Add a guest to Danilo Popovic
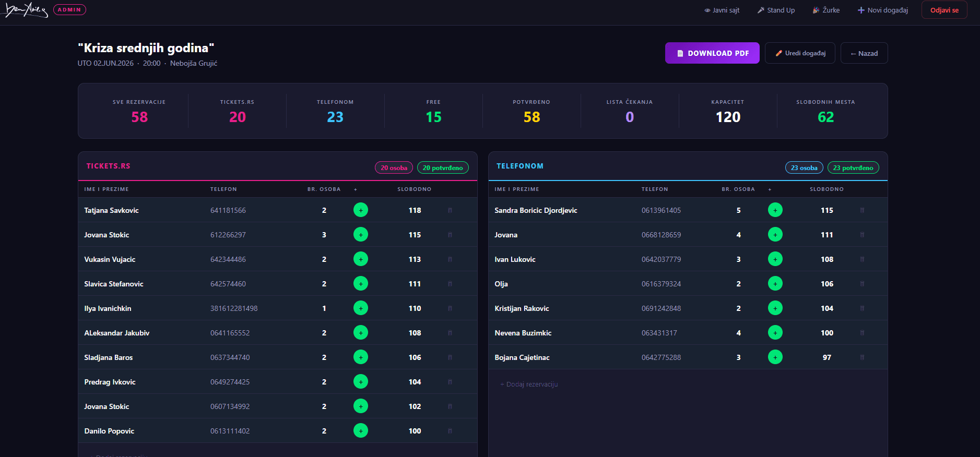 tap(361, 430)
